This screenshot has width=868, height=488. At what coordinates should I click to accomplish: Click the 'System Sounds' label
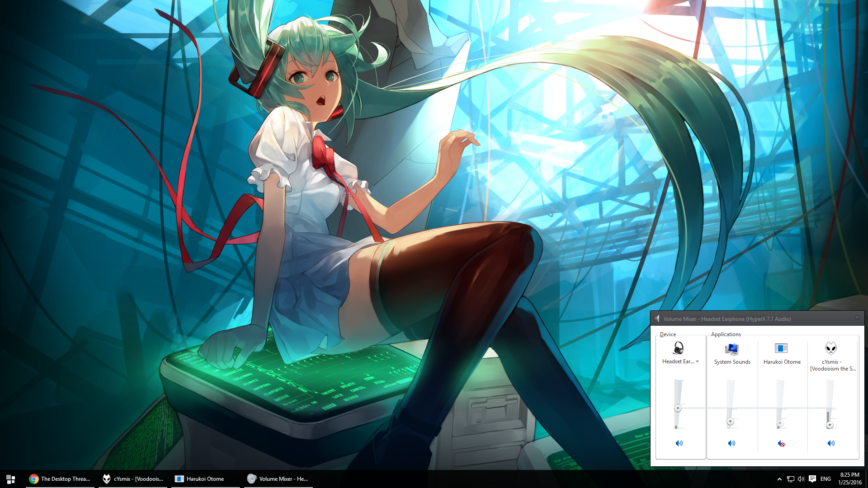732,362
